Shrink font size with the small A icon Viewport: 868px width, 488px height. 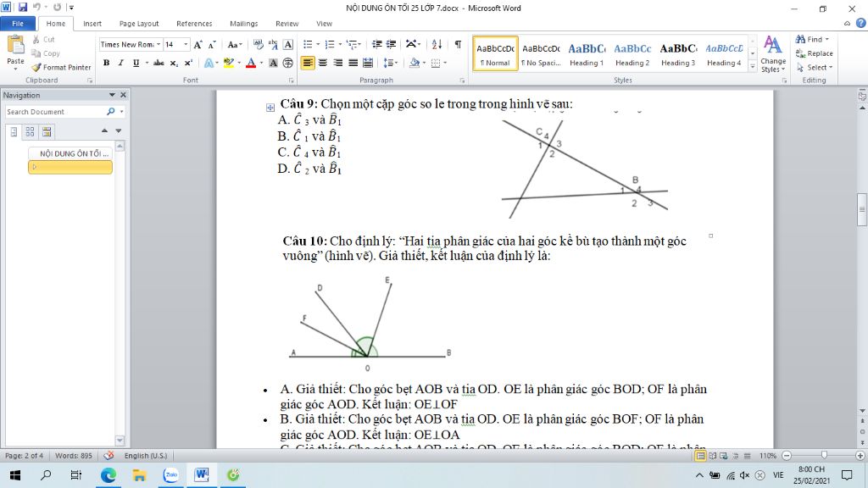pos(211,44)
